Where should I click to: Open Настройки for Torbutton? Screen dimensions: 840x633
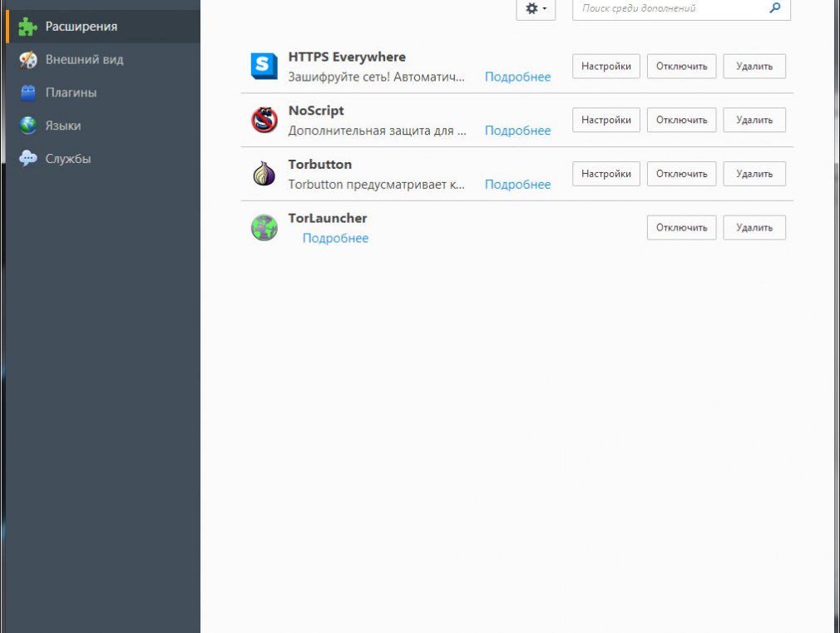click(x=606, y=174)
